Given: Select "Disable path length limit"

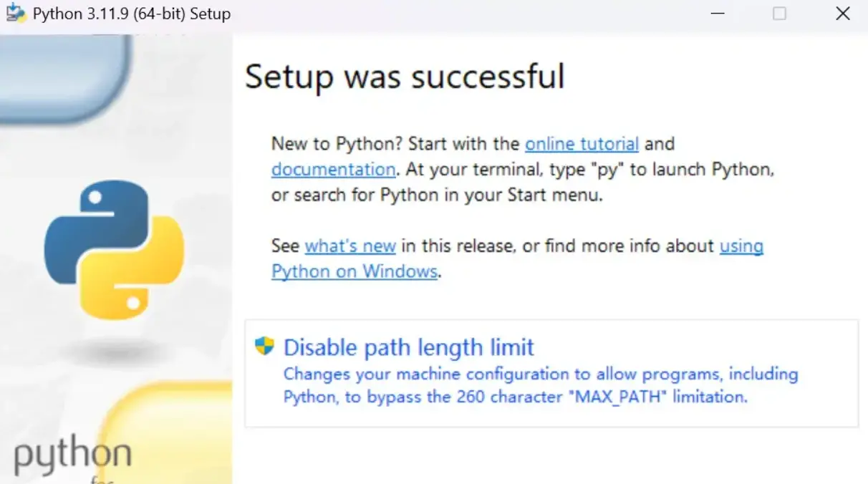Looking at the screenshot, I should pyautogui.click(x=409, y=348).
